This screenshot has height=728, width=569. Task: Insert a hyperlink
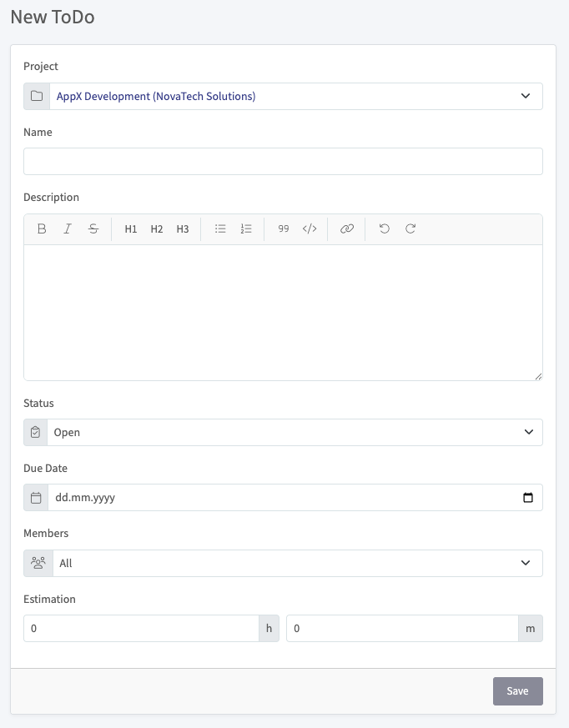click(347, 228)
